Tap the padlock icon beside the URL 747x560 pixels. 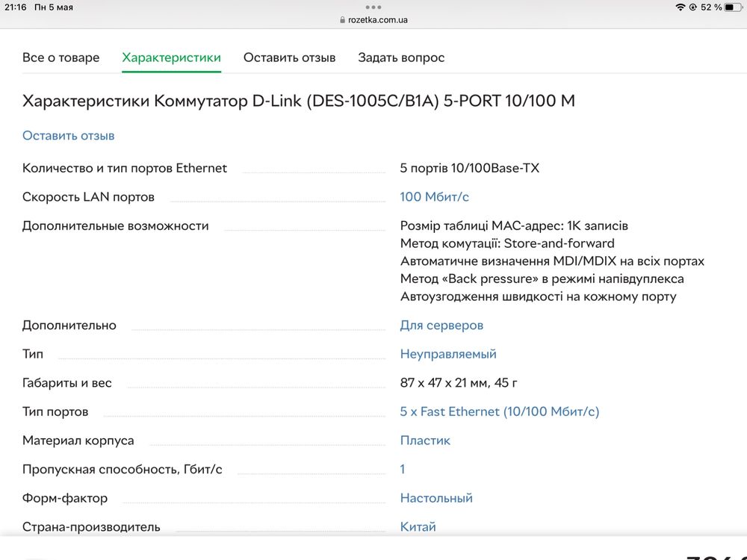[x=343, y=20]
